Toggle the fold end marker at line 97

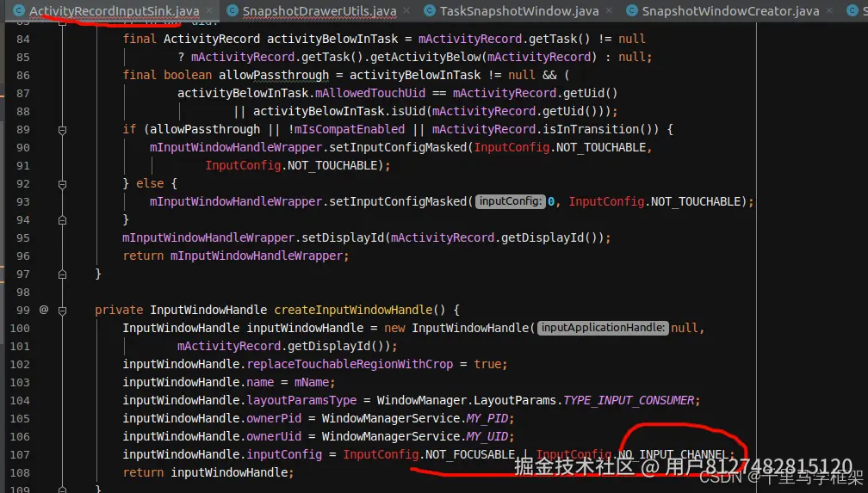(x=63, y=274)
